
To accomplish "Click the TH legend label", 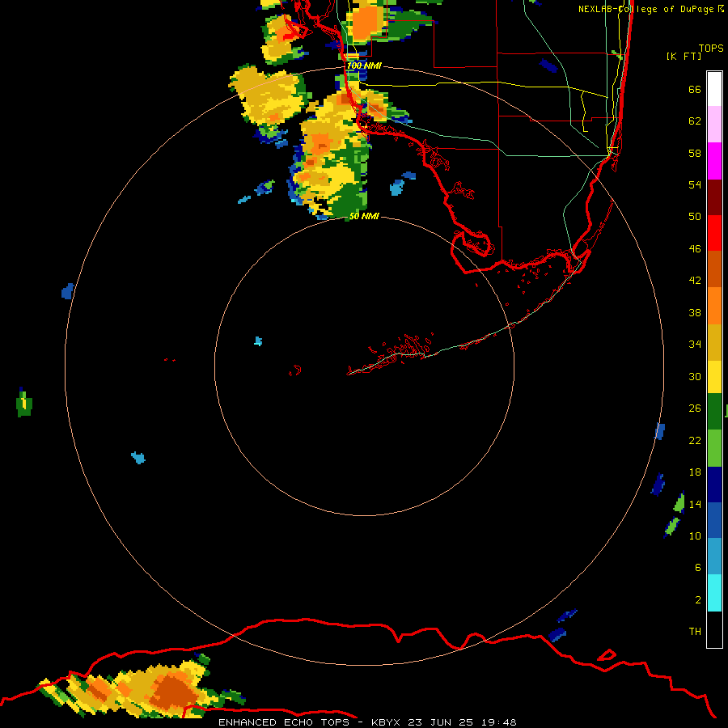I will 695,631.
